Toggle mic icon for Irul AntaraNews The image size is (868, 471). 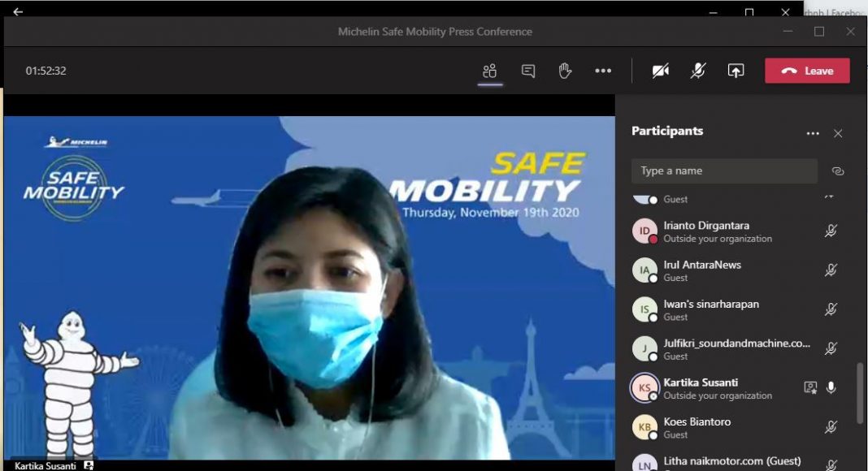coord(831,270)
